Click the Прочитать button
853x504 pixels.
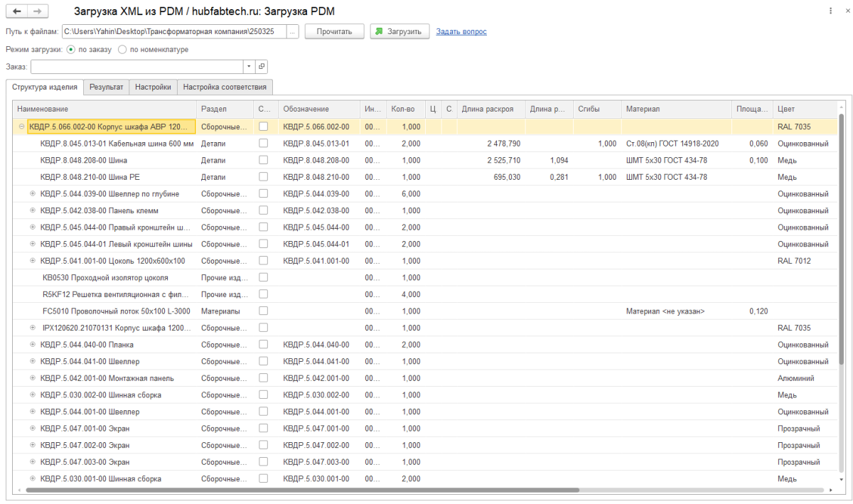[334, 31]
